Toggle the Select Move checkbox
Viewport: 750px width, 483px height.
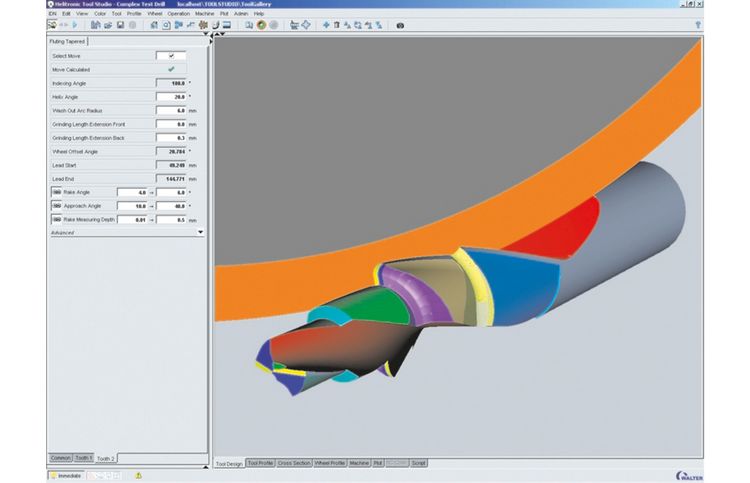(x=171, y=56)
